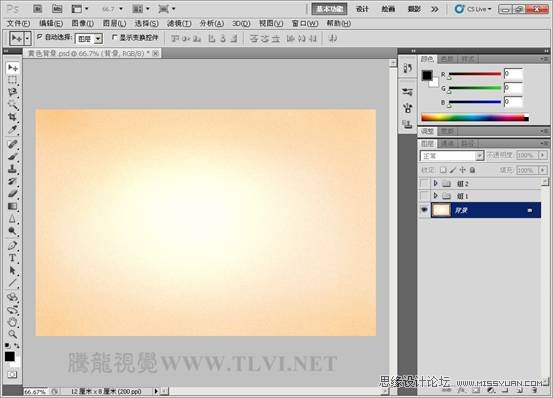
Task: Switch to the 调整 adjustments tab
Action: (427, 131)
